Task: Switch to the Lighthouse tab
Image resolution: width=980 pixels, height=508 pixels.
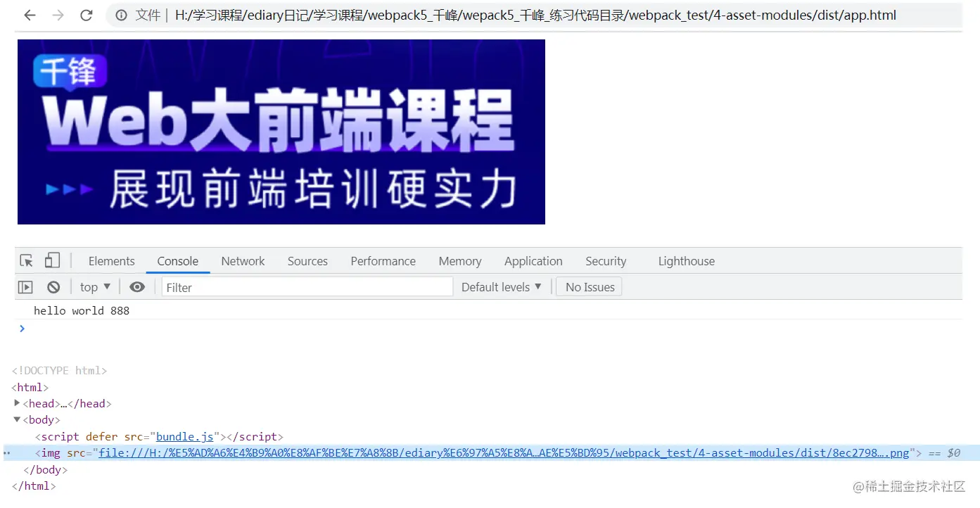Action: pyautogui.click(x=687, y=261)
